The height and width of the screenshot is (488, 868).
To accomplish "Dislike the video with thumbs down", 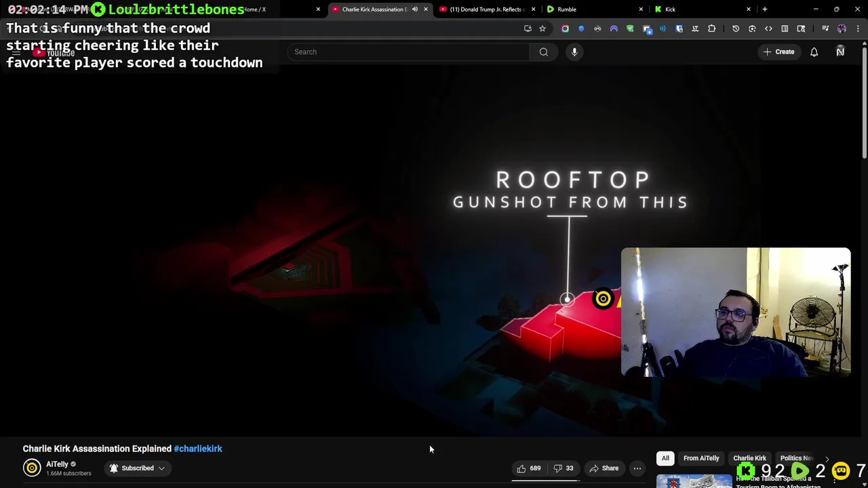I will [563, 468].
